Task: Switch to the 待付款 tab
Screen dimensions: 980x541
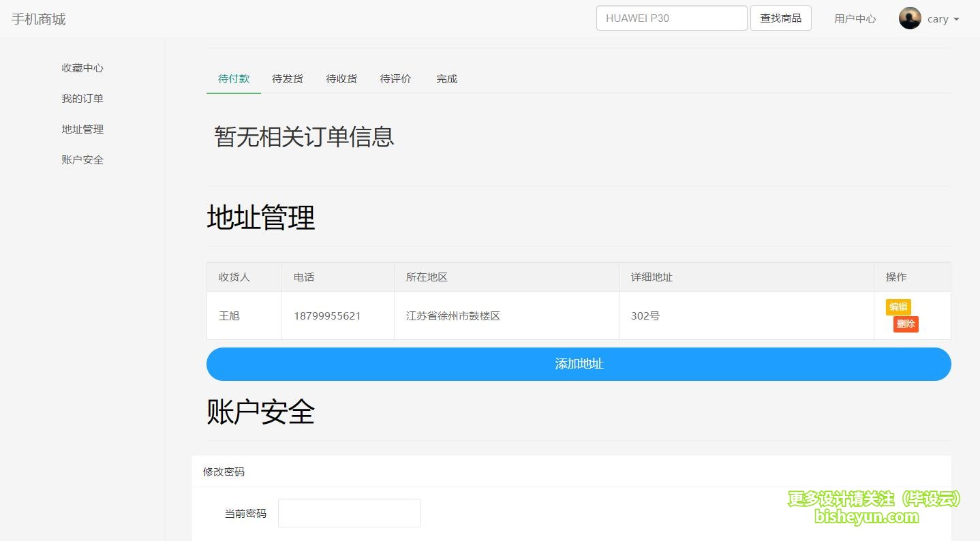Action: pyautogui.click(x=234, y=79)
